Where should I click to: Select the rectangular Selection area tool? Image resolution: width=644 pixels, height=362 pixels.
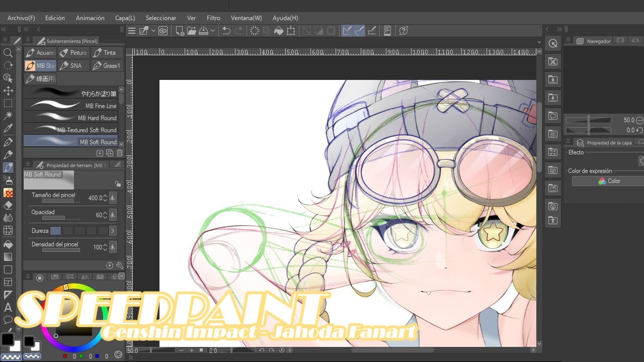click(8, 104)
